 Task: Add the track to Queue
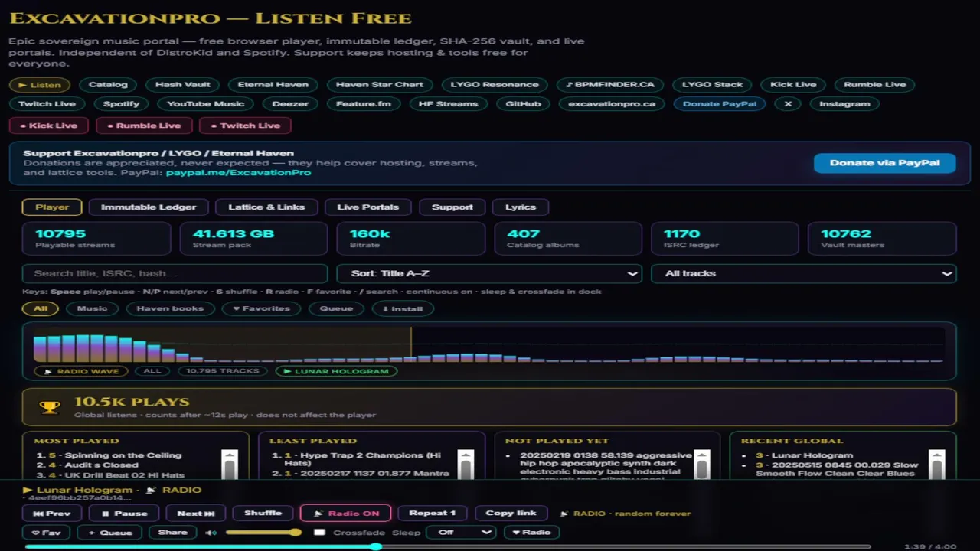(110, 533)
